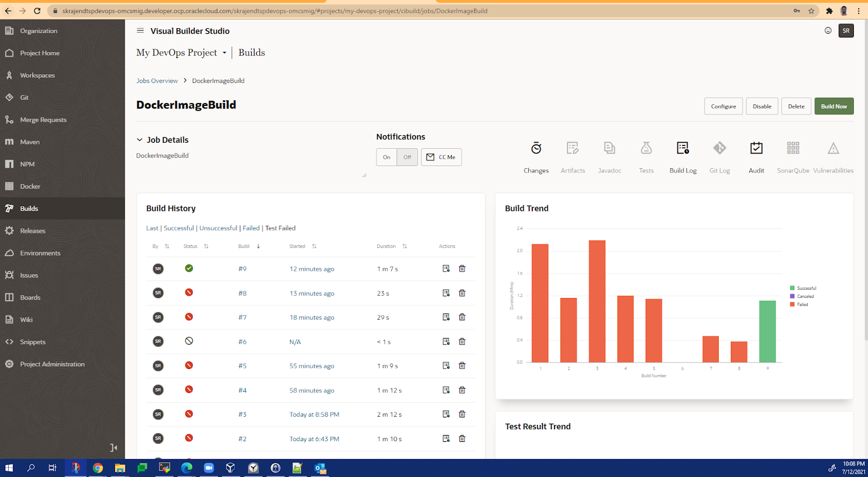Open Merge Requests in sidebar

(62, 120)
